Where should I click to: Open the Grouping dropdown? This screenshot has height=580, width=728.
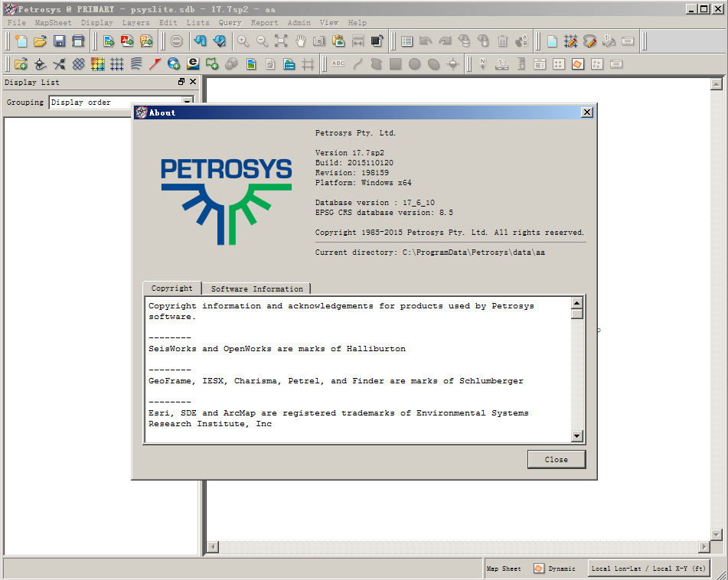[187, 102]
